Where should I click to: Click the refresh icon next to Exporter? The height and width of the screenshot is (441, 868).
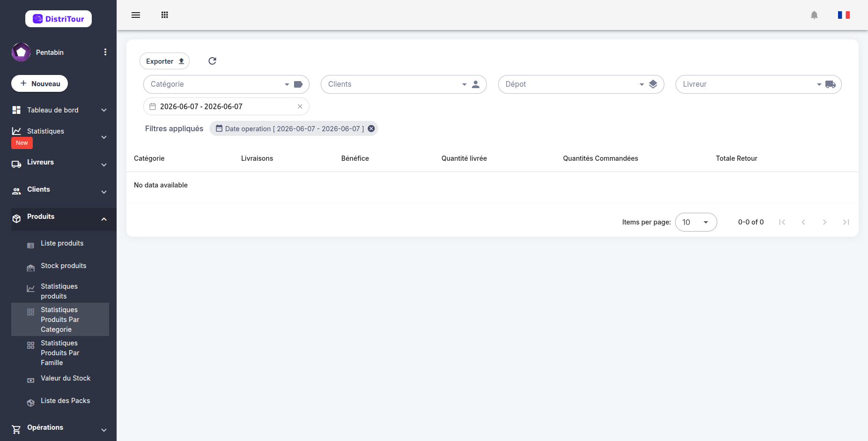(x=212, y=61)
